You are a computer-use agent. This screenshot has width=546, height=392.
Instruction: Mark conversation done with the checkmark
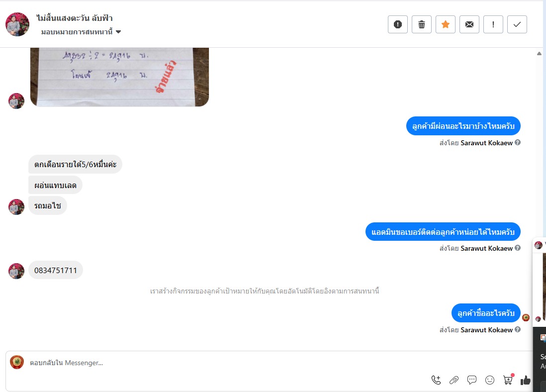pos(517,24)
